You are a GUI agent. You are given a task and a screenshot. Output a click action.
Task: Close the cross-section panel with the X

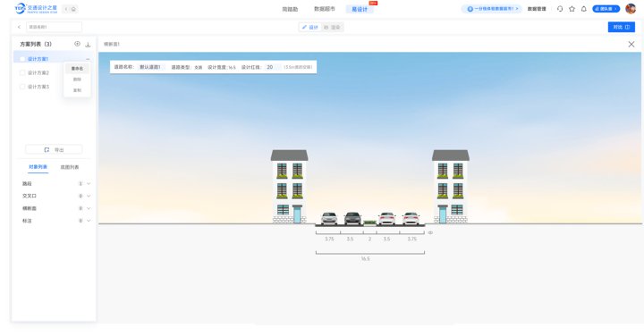[631, 45]
